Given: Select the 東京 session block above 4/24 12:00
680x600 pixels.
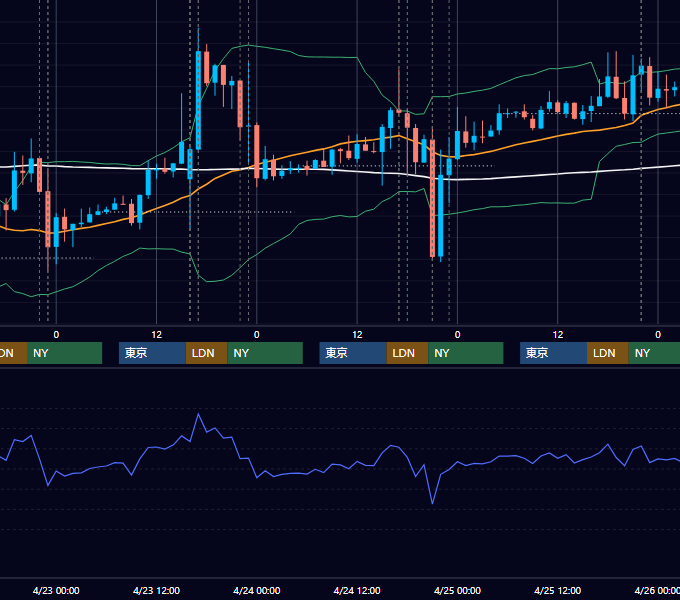Looking at the screenshot, I should point(353,353).
